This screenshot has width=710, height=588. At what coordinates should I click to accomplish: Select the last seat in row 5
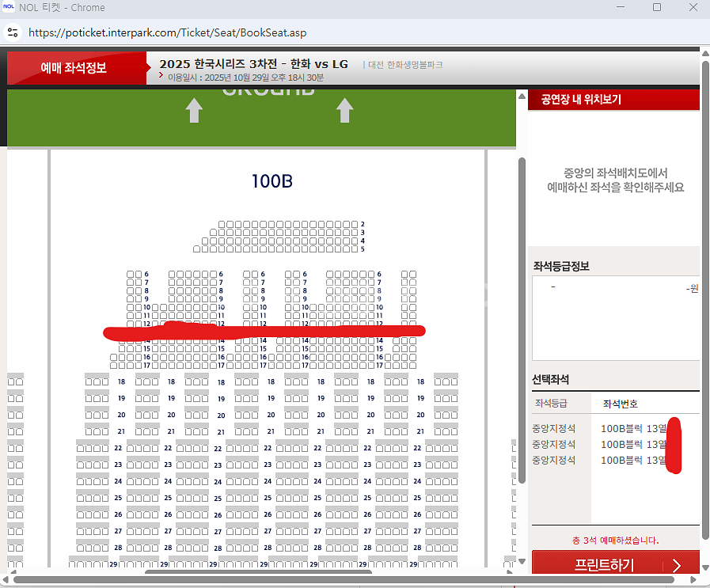pos(355,249)
